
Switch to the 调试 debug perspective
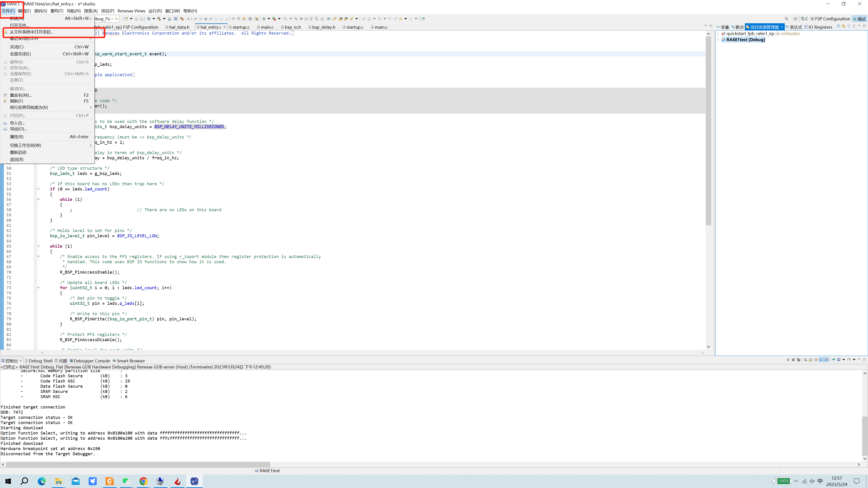point(859,19)
